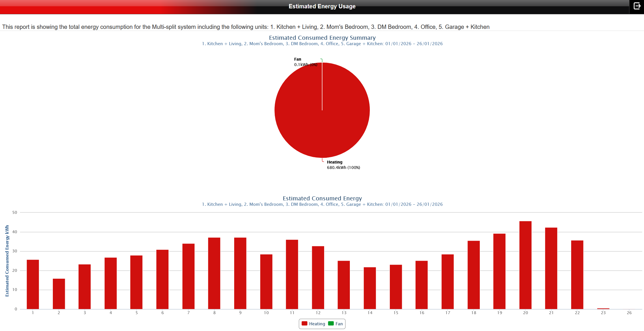This screenshot has width=644, height=331.
Task: Click the bar for day 1
Action: click(x=33, y=284)
